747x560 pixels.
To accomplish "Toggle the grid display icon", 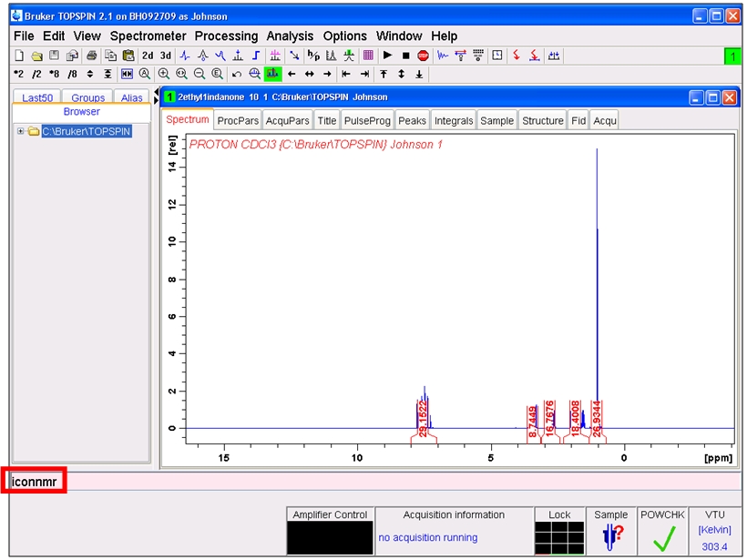I will [x=368, y=56].
